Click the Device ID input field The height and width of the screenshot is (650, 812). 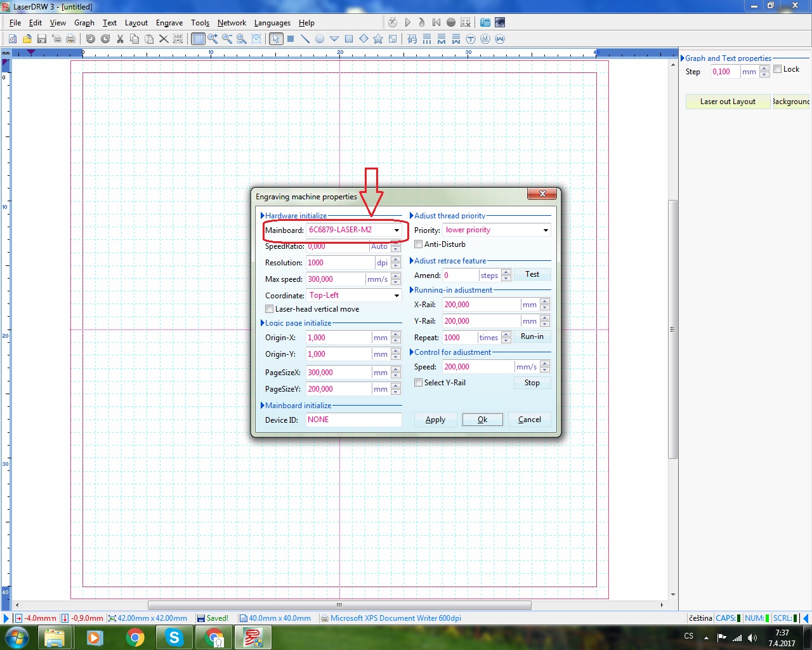pos(353,420)
